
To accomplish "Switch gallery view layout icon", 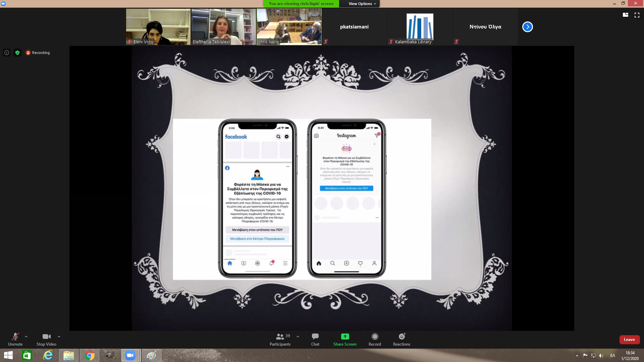I will (x=626, y=15).
